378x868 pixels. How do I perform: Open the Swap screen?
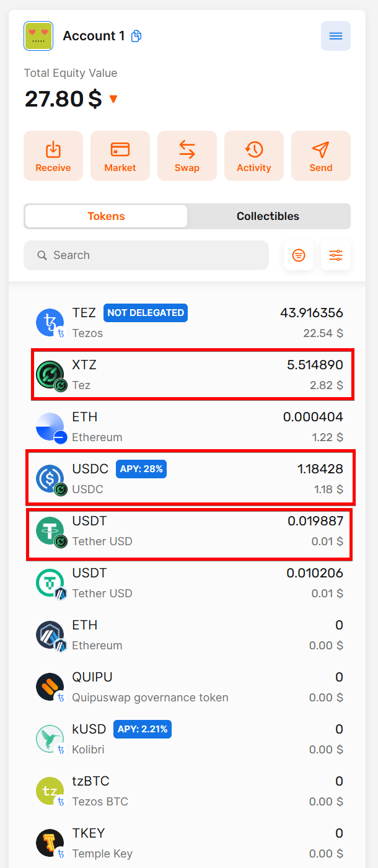coord(187,156)
